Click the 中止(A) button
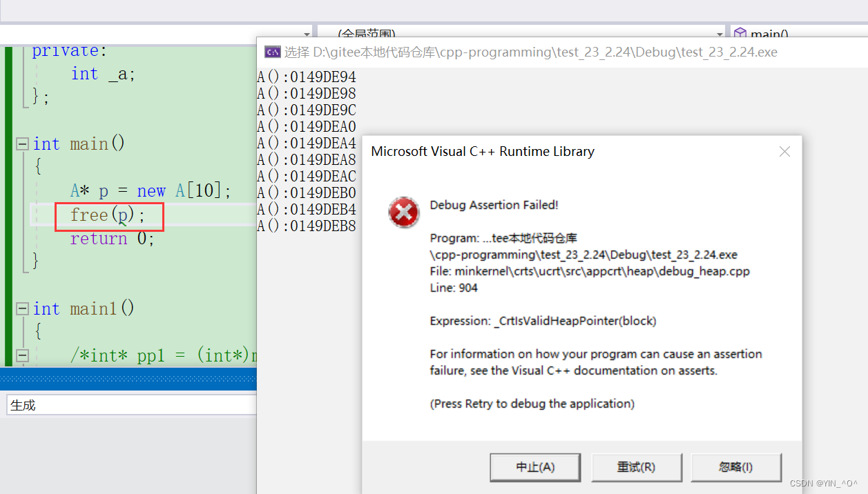The height and width of the screenshot is (494, 868). 535,467
